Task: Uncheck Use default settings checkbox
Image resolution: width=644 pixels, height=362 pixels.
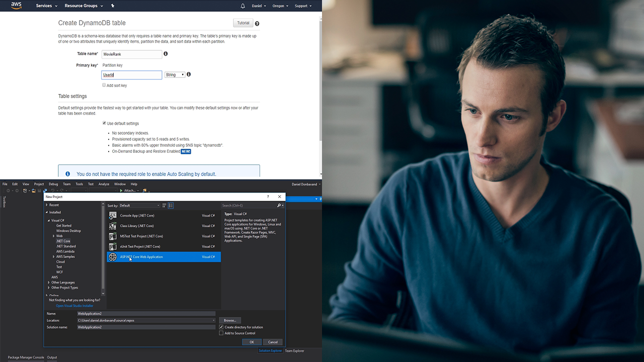Action: coord(104,123)
